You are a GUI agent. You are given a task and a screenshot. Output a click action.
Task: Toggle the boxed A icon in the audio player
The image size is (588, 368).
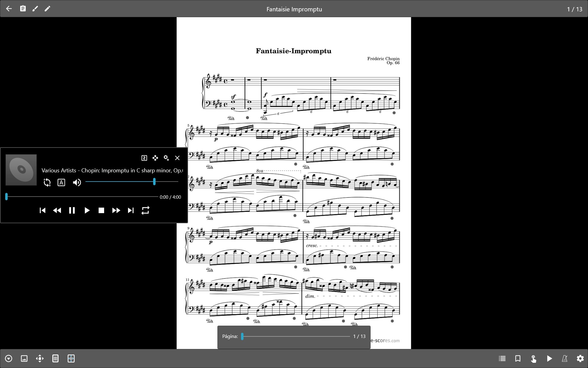click(x=61, y=182)
